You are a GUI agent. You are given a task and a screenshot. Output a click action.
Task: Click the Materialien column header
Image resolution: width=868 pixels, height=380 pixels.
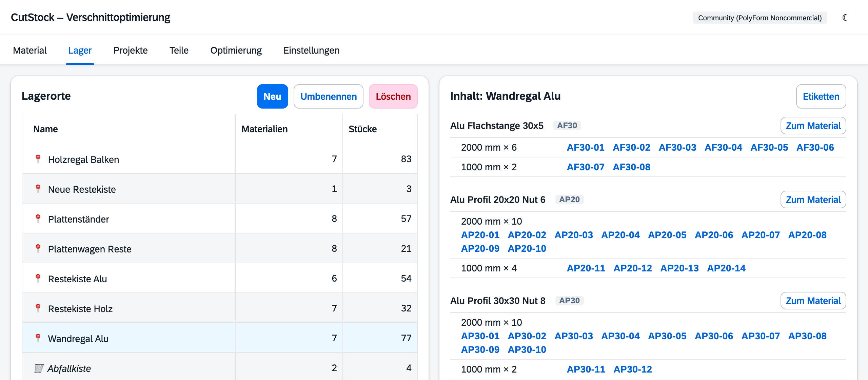click(264, 129)
